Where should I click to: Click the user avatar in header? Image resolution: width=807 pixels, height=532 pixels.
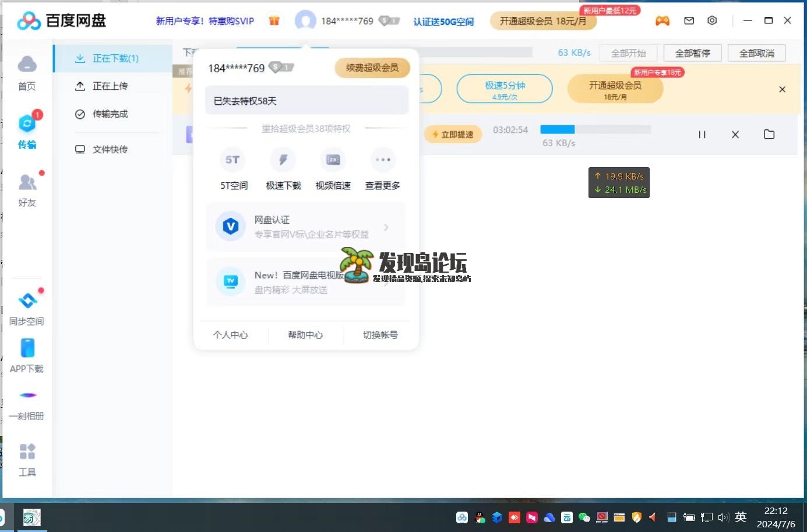click(305, 21)
